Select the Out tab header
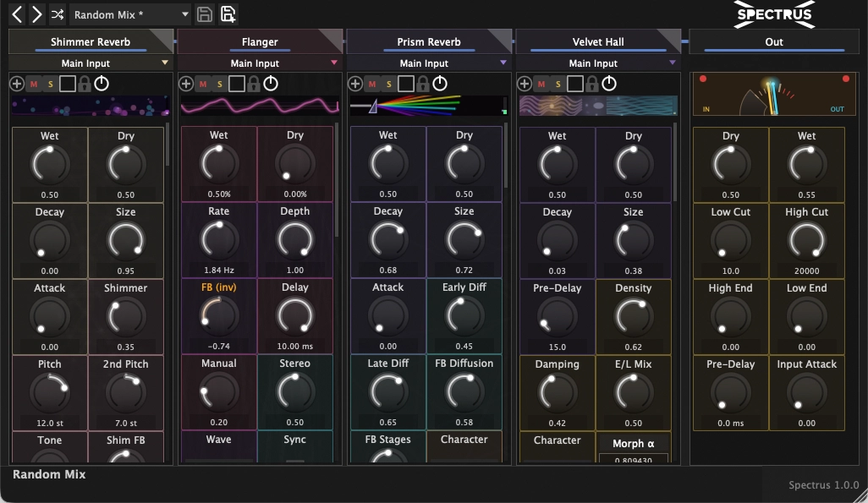This screenshot has width=868, height=503. 772,41
